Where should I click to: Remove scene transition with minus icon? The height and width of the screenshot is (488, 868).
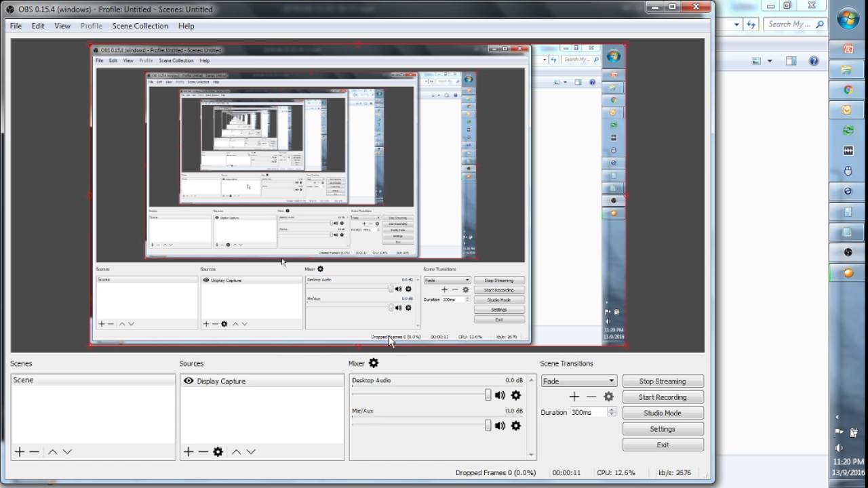click(x=591, y=396)
